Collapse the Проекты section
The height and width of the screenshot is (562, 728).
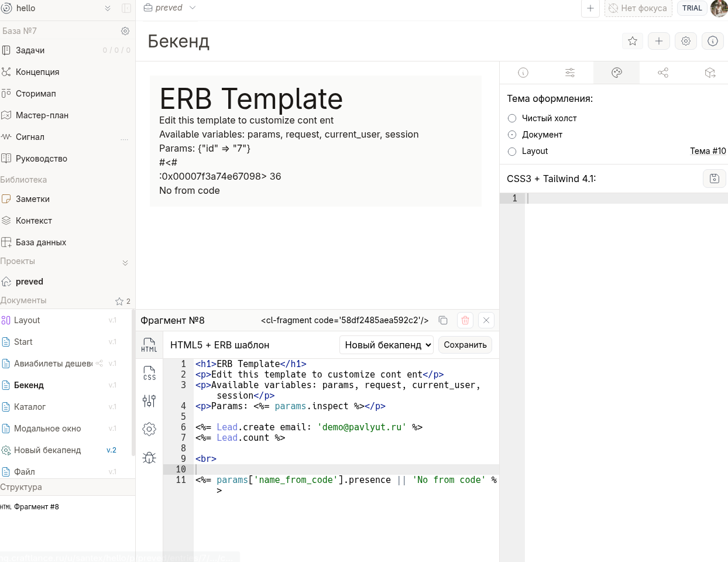[125, 263]
